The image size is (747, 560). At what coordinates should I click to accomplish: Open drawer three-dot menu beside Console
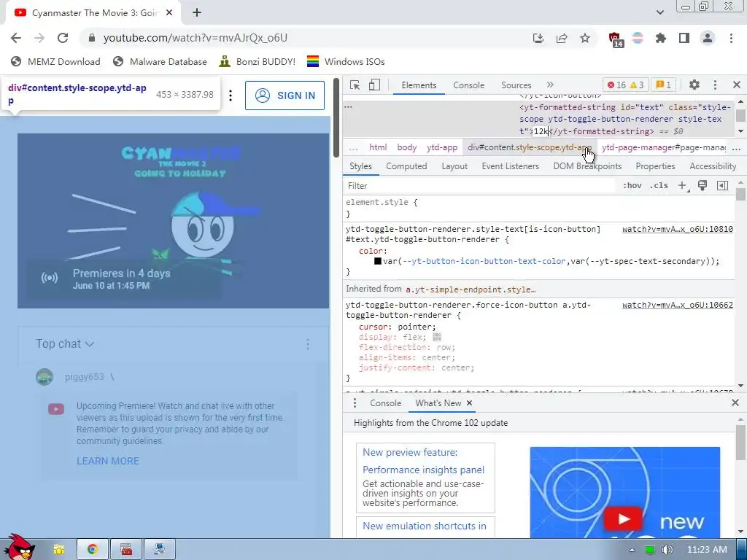pos(355,402)
